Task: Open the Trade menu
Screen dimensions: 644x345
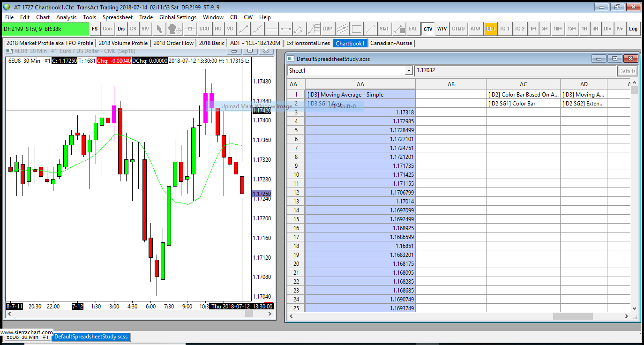Action: click(x=146, y=17)
